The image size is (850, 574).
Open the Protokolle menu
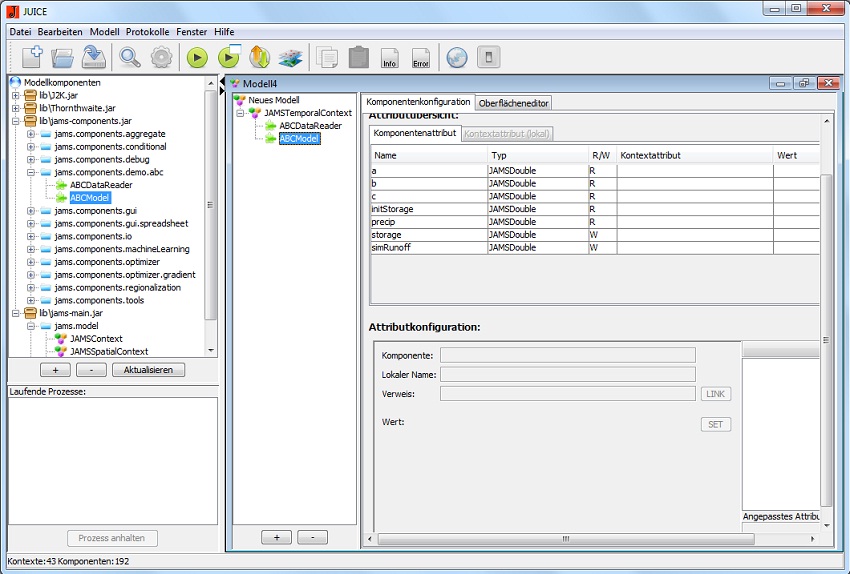pos(148,32)
